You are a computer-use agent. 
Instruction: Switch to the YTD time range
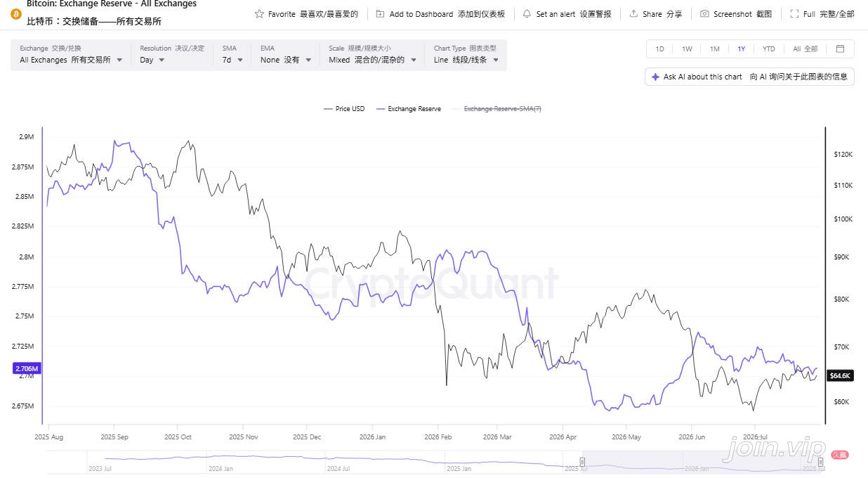coord(769,49)
